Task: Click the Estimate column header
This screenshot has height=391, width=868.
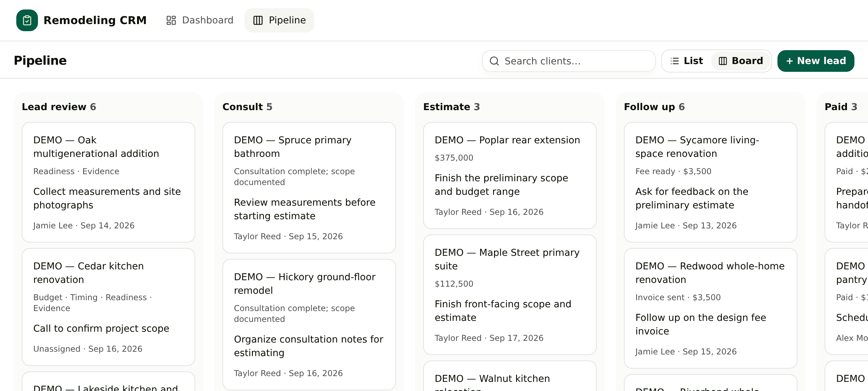Action: pyautogui.click(x=452, y=107)
